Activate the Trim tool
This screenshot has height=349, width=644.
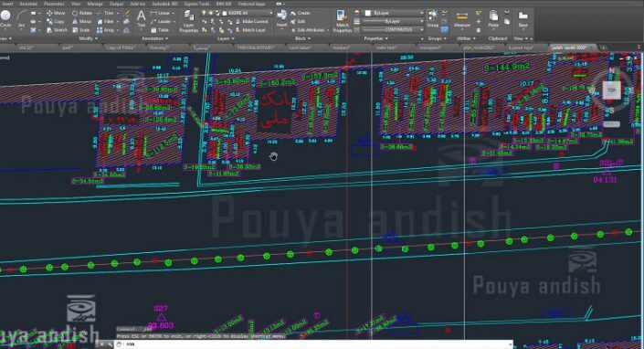pos(105,13)
